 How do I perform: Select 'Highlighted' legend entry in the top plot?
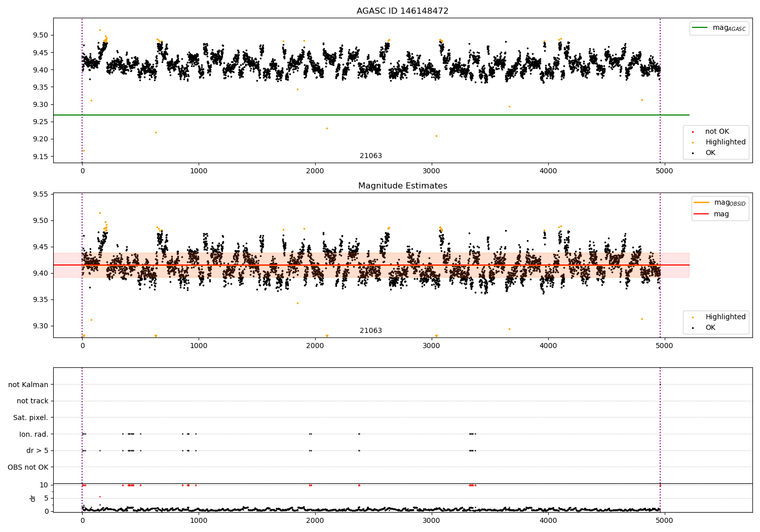[x=726, y=142]
